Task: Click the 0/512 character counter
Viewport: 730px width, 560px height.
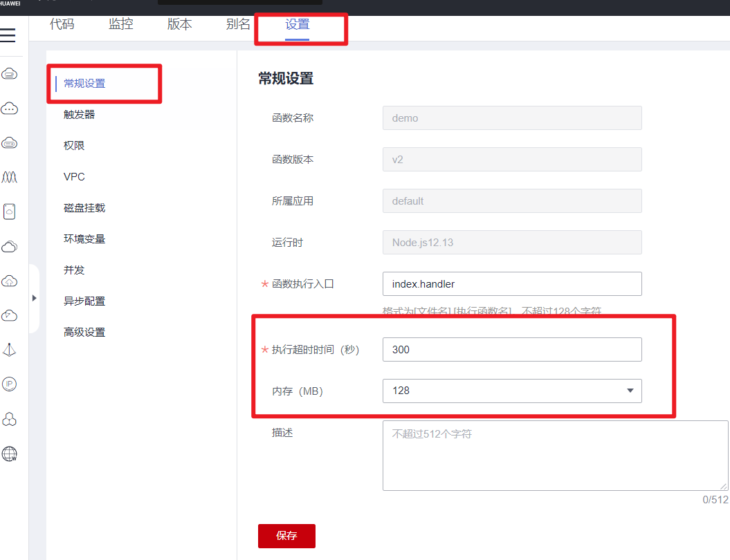Action: [x=715, y=500]
